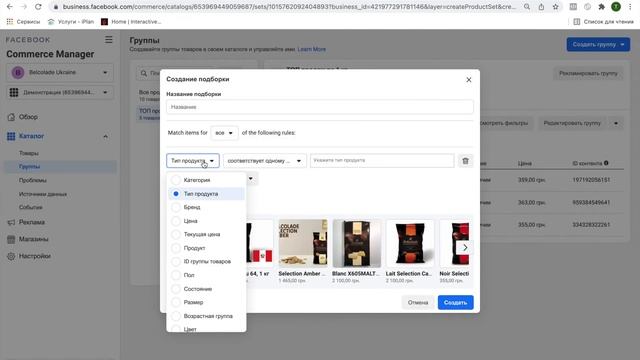The height and width of the screenshot is (360, 640).
Task: Select the Состояние radio option
Action: click(176, 289)
